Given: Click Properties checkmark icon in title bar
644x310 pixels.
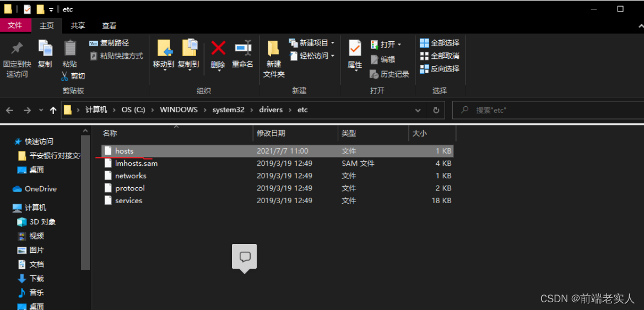Looking at the screenshot, I should [27, 9].
